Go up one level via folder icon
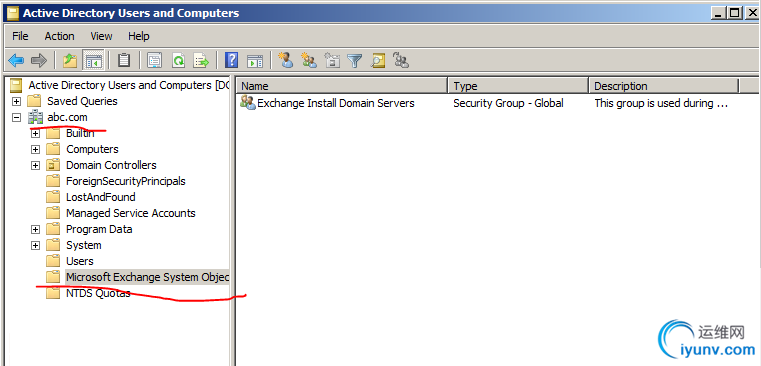This screenshot has height=366, width=761. 70,61
